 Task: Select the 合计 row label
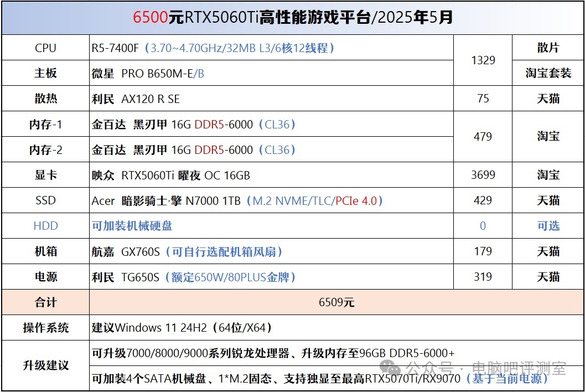(x=45, y=302)
